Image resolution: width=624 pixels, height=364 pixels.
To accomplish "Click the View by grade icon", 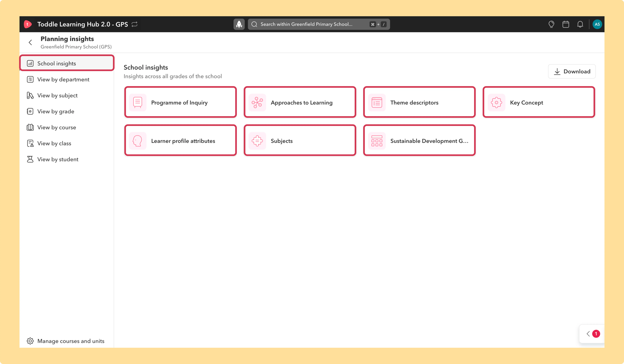I will 30,111.
